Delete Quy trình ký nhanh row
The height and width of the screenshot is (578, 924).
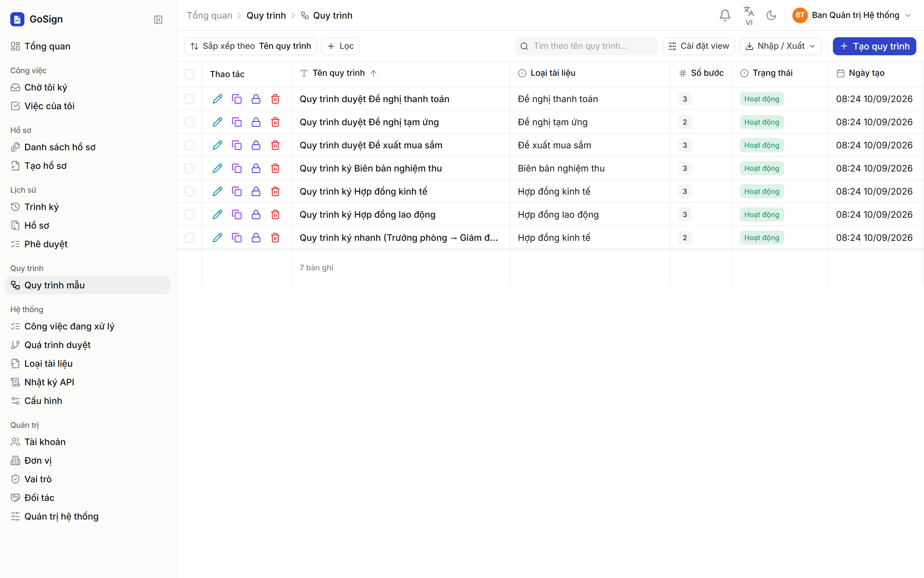pyautogui.click(x=275, y=238)
